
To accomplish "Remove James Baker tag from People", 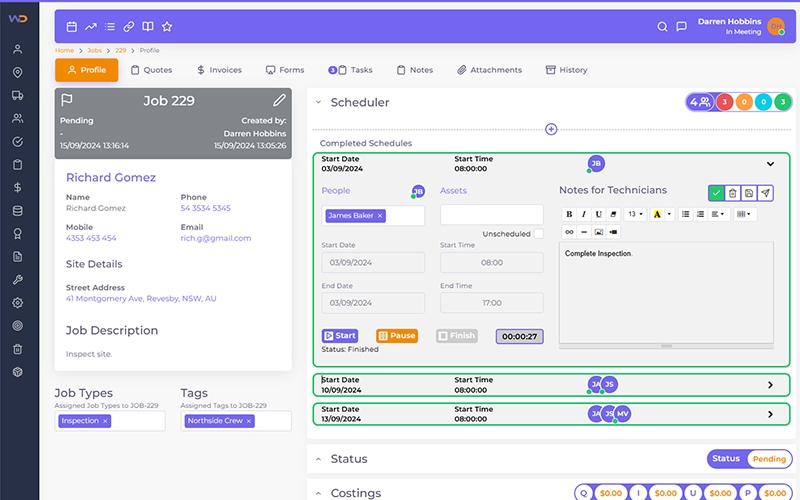I will [380, 216].
